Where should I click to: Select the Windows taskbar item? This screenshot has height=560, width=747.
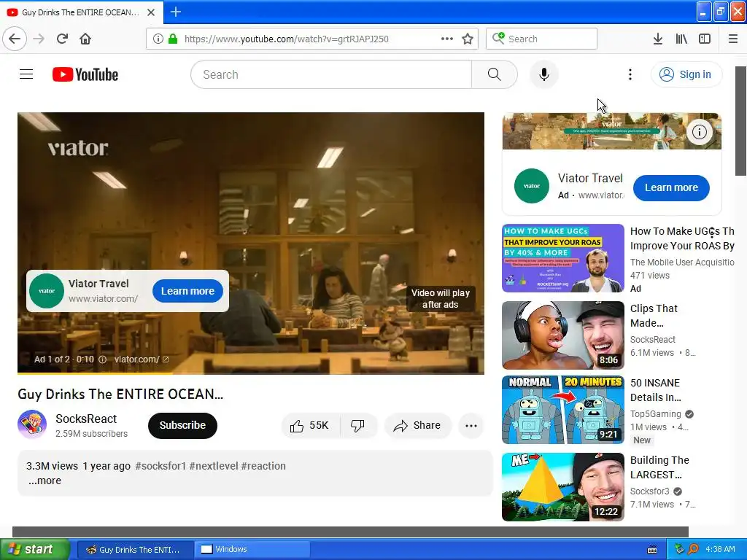[x=252, y=550]
